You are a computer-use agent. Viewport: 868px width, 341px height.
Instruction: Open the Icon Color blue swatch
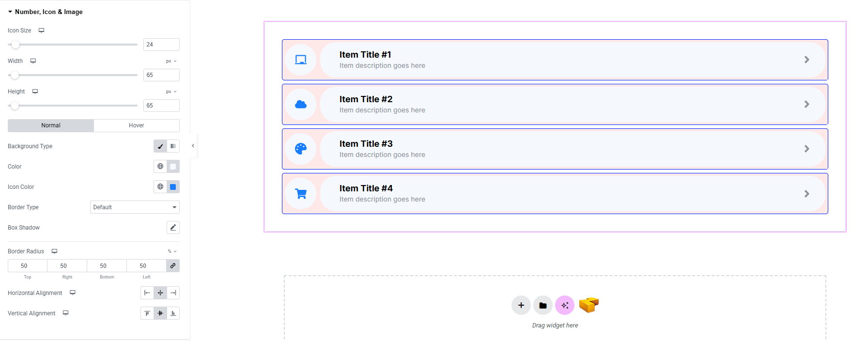click(x=173, y=187)
